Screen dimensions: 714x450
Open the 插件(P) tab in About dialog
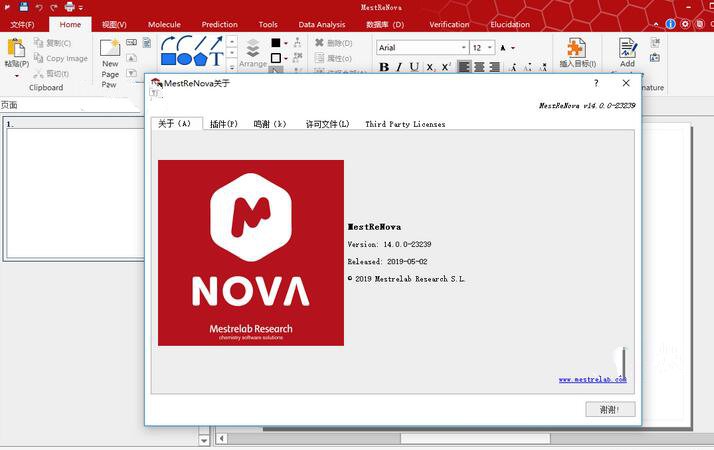[224, 124]
